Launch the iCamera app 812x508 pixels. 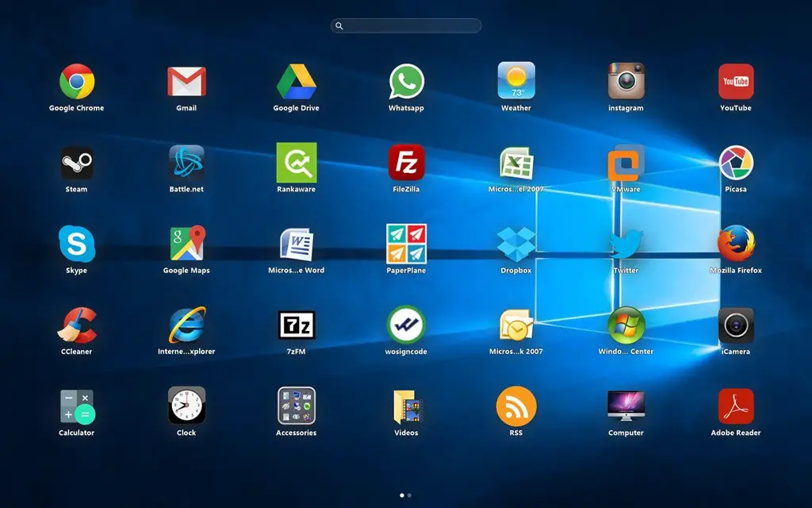(736, 325)
